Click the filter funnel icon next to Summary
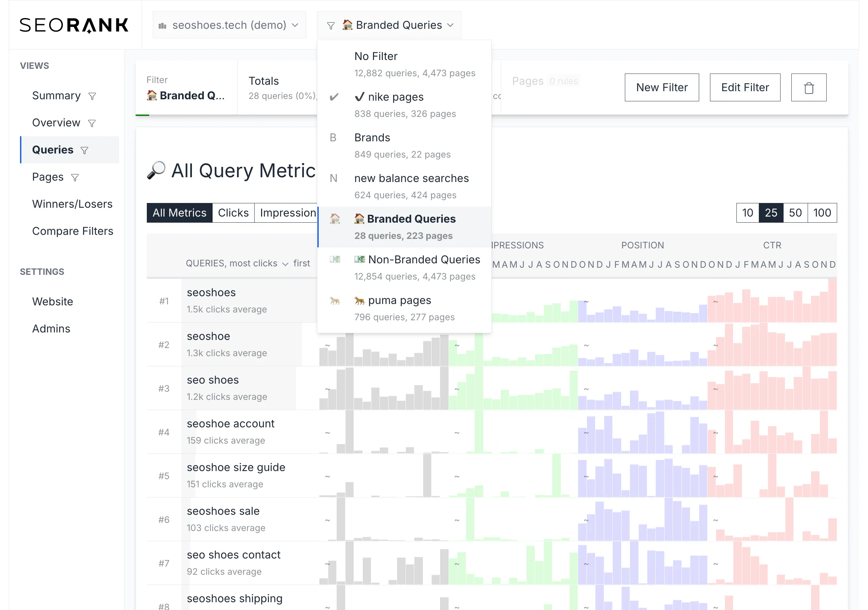Viewport: 868px width, 610px height. (x=92, y=96)
